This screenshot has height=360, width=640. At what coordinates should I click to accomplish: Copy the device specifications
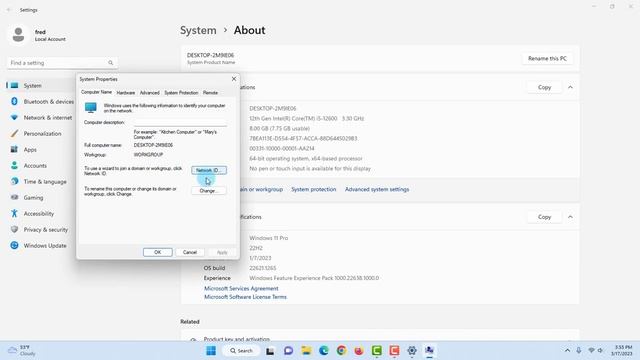point(544,87)
